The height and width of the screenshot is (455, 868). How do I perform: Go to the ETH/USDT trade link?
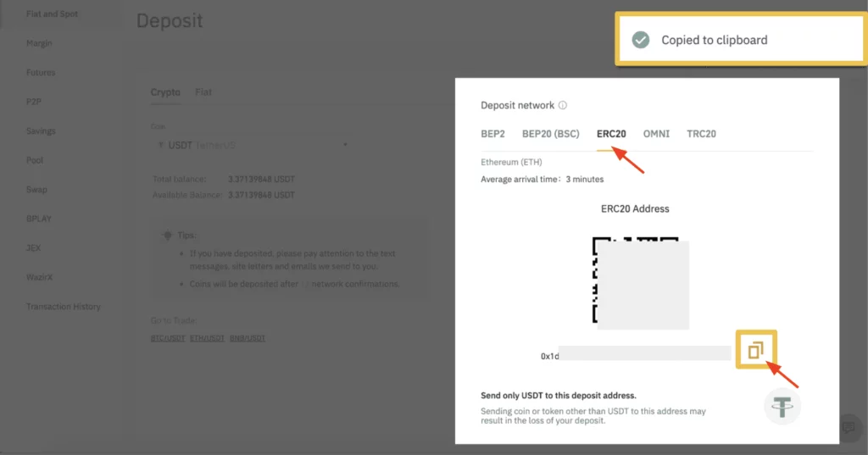coord(207,338)
